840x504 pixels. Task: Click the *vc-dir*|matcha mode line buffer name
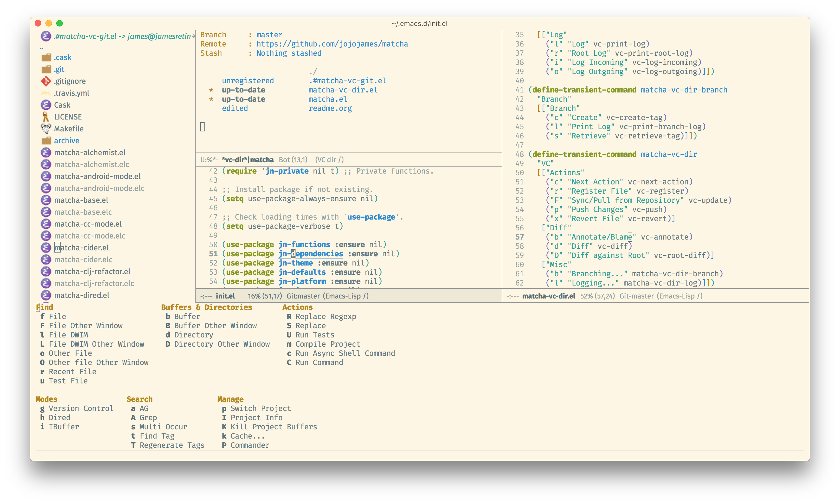click(247, 160)
